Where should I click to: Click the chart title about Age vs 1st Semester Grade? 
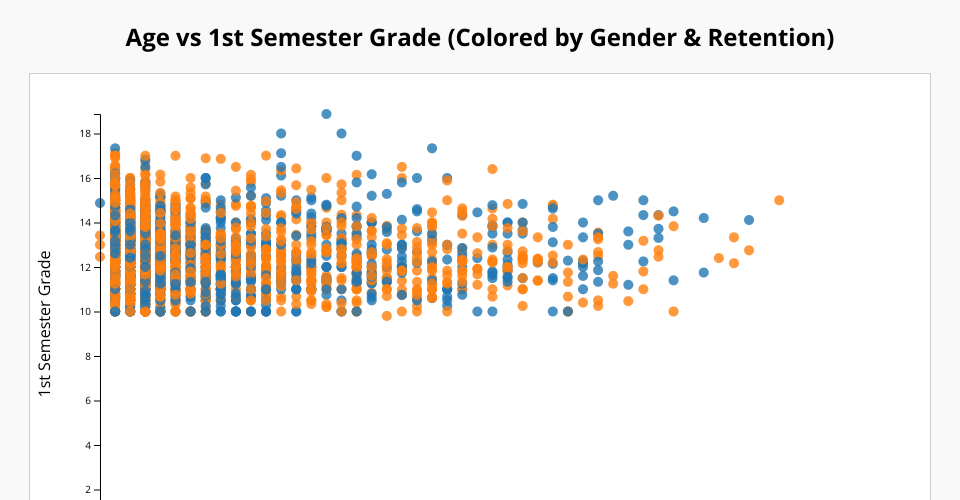click(x=480, y=38)
